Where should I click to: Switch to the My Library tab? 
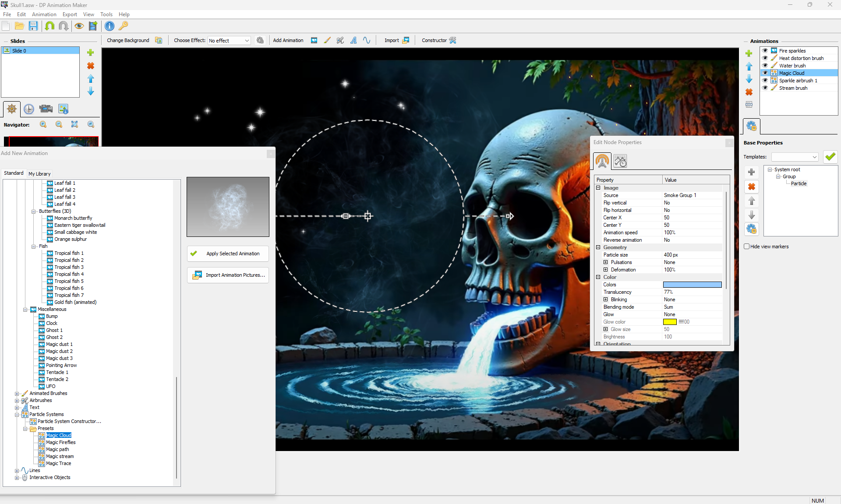[x=39, y=174]
